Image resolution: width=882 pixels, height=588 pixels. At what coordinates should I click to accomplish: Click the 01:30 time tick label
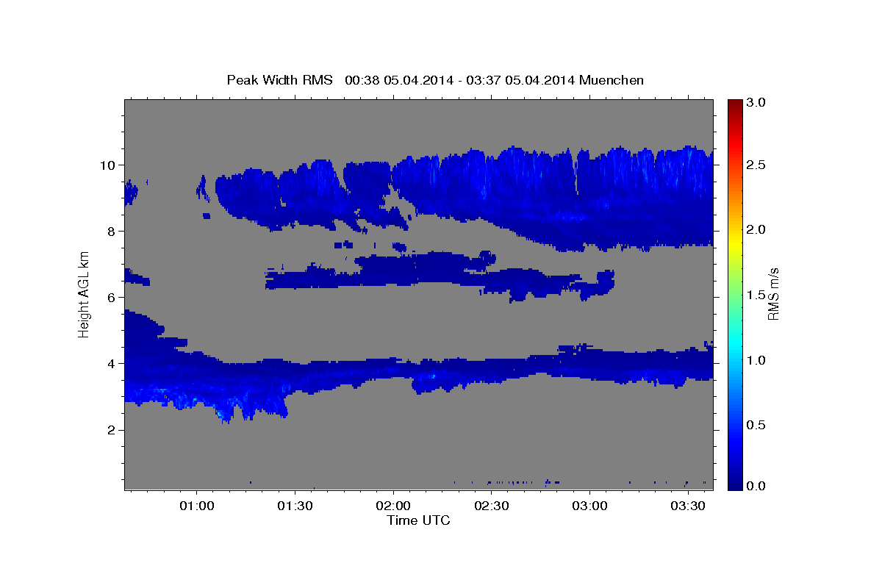(295, 506)
